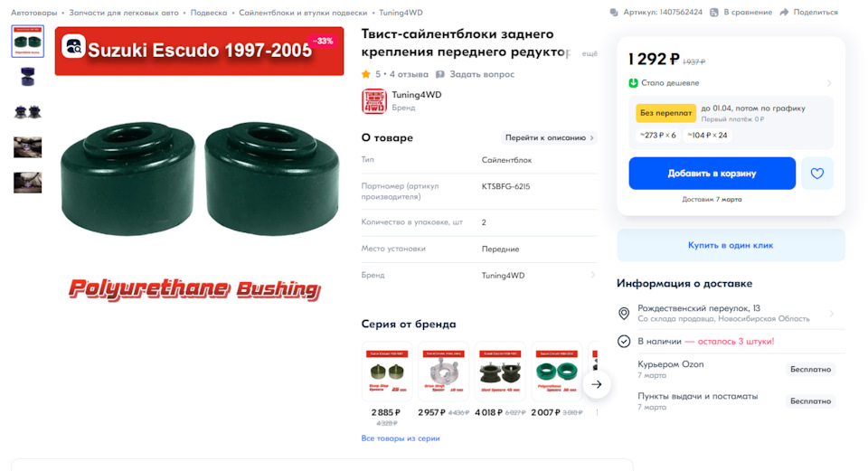
Task: Click the Поделиться share icon
Action: pos(785,13)
